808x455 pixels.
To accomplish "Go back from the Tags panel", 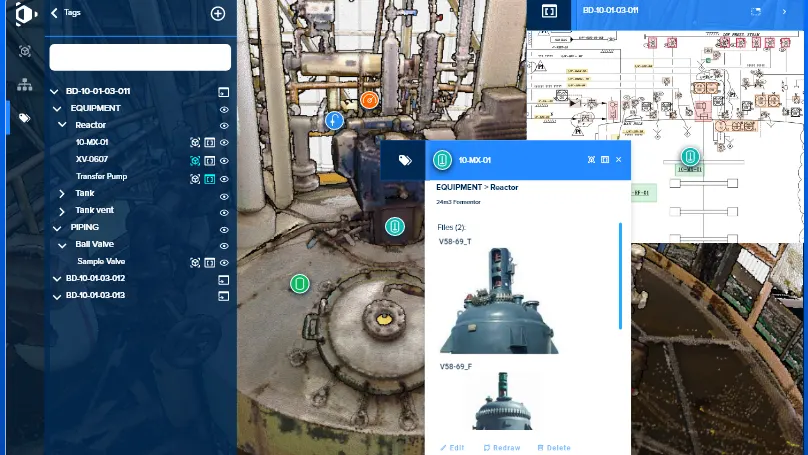I will 54,13.
